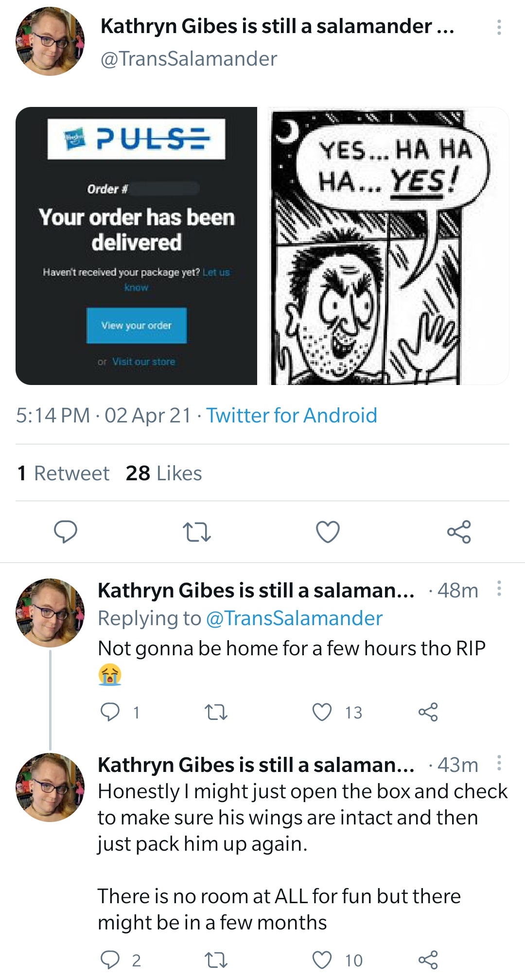View the 28 Likes list

coord(164,473)
